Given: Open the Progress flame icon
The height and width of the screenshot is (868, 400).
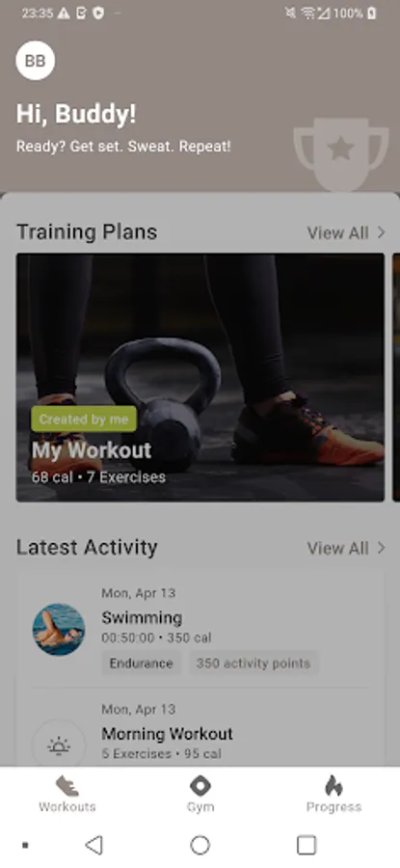Looking at the screenshot, I should (x=333, y=785).
